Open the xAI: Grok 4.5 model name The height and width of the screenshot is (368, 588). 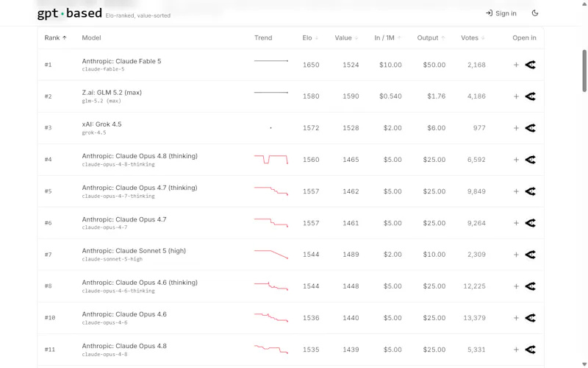(101, 124)
